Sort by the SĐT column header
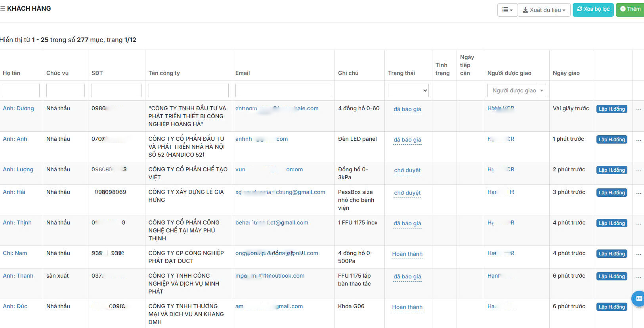 click(x=97, y=73)
